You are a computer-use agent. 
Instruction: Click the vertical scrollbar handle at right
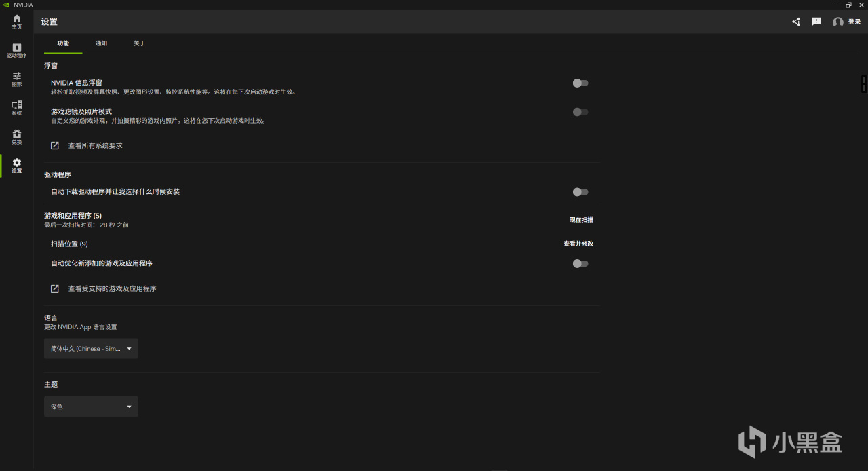click(864, 83)
